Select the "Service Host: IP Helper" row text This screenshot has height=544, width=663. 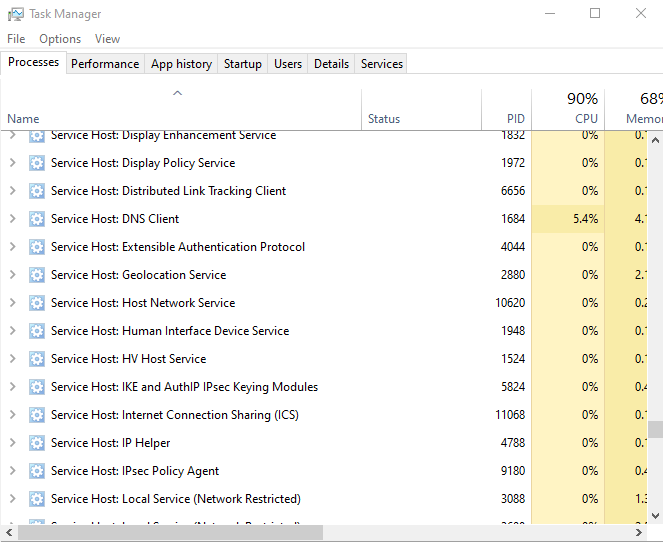(110, 443)
